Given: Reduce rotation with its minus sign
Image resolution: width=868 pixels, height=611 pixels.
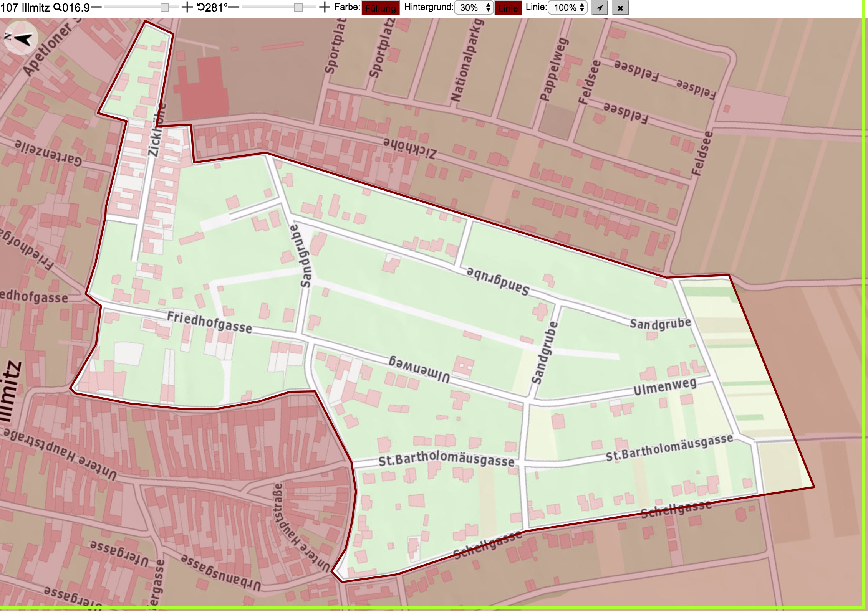Looking at the screenshot, I should point(234,7).
